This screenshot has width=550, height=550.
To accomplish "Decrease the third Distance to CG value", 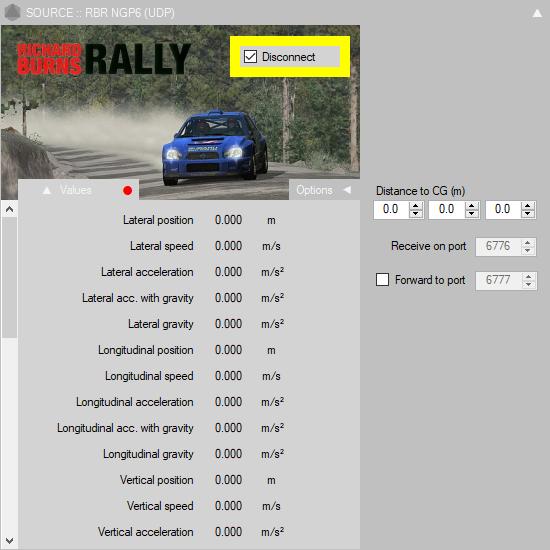I will point(528,214).
